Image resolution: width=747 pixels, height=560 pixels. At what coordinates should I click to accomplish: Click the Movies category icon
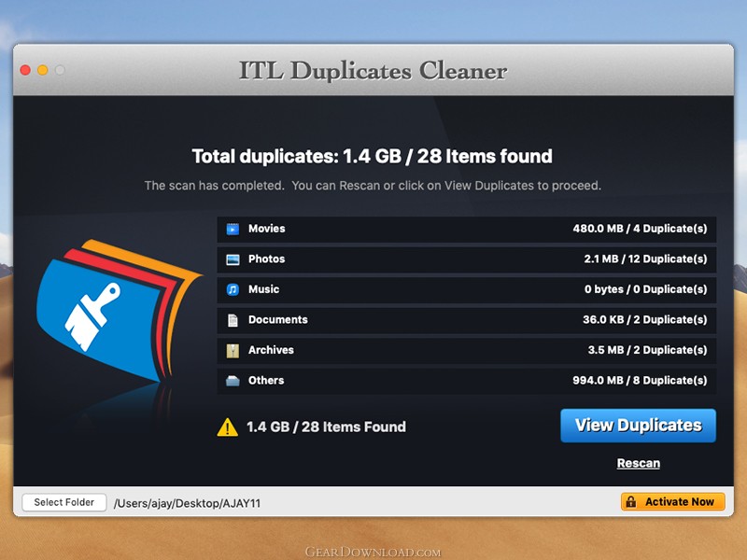(233, 229)
